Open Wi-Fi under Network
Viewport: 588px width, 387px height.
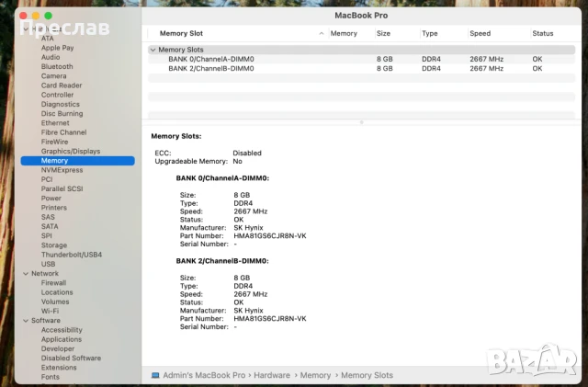(50, 311)
